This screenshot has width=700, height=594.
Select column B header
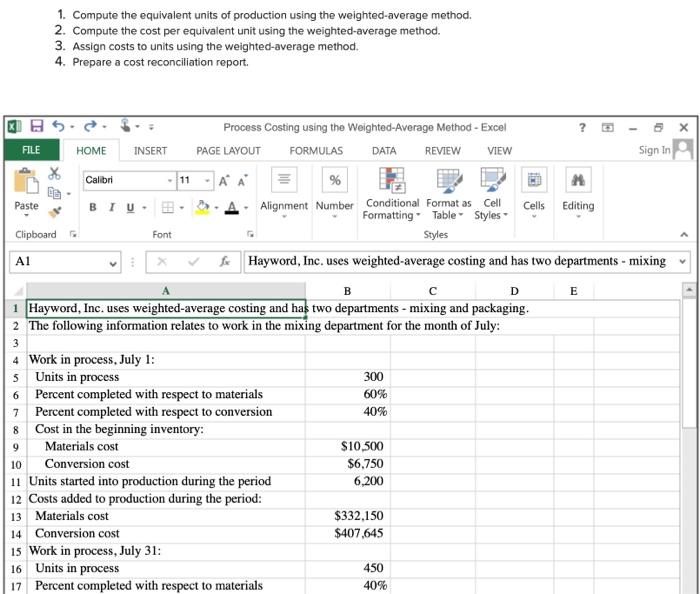tap(347, 291)
